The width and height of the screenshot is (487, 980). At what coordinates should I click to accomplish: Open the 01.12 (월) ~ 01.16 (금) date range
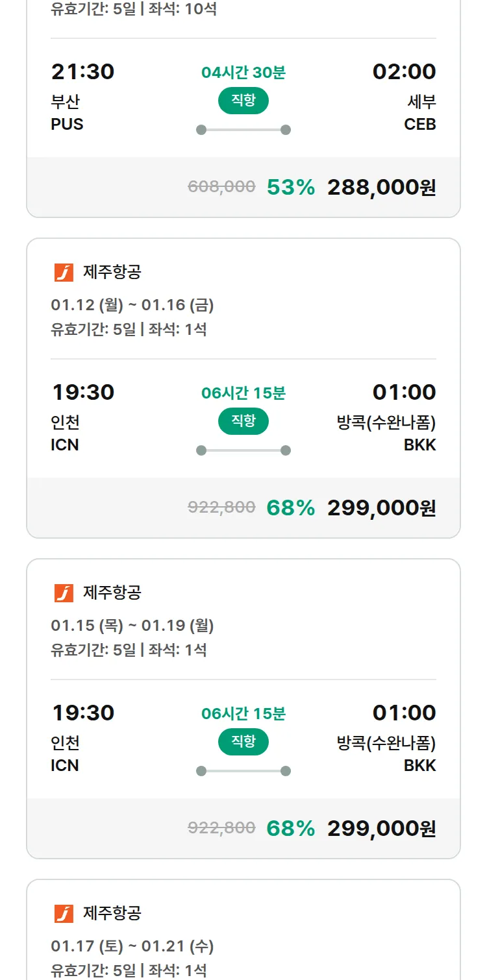[132, 305]
